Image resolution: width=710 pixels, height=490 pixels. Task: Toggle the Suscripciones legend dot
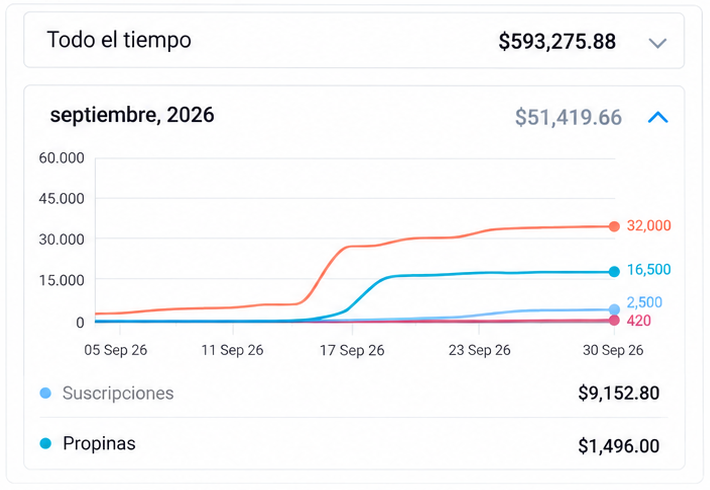coord(45,393)
